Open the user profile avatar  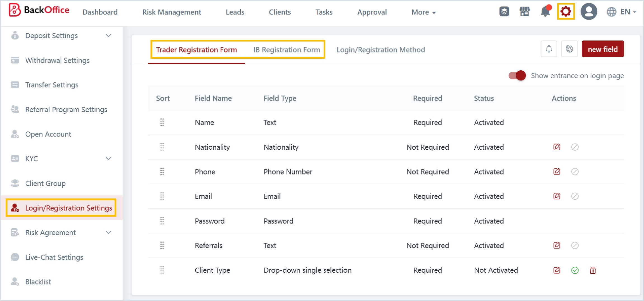588,12
